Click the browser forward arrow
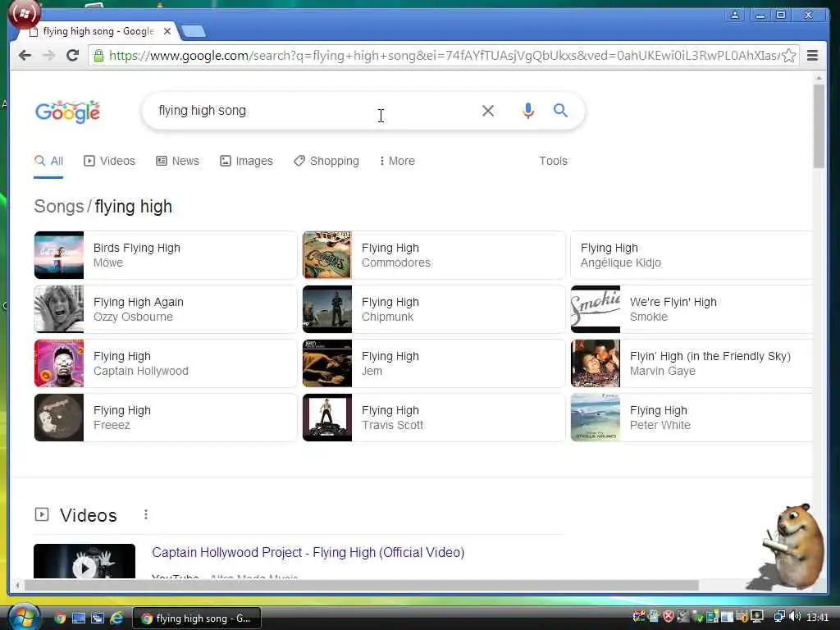840x630 pixels. tap(48, 55)
